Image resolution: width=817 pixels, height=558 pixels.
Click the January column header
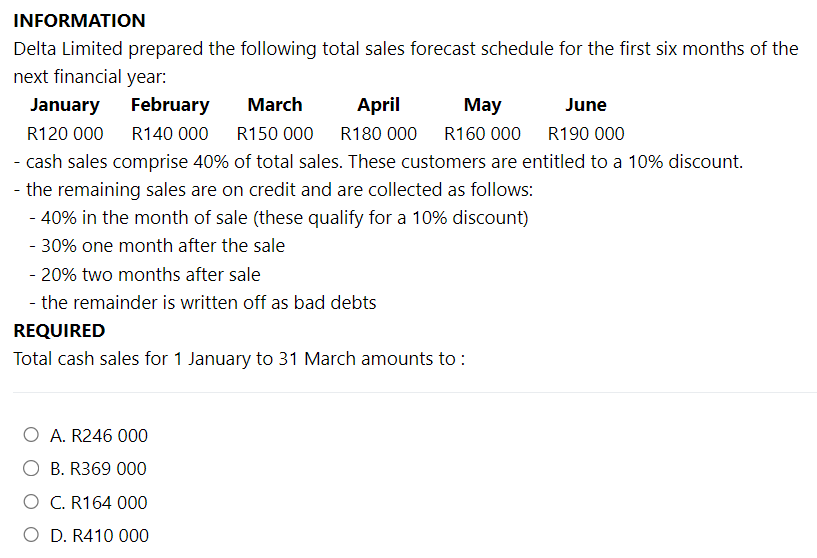point(65,105)
